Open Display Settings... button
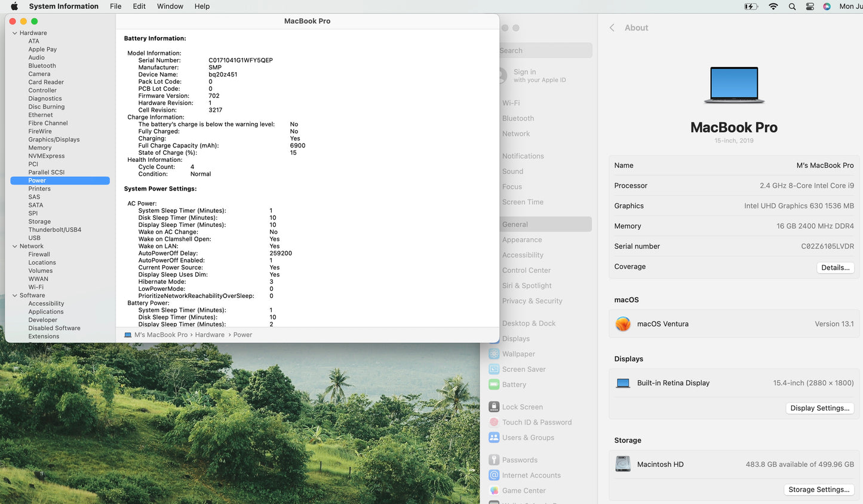The height and width of the screenshot is (504, 863). (819, 408)
